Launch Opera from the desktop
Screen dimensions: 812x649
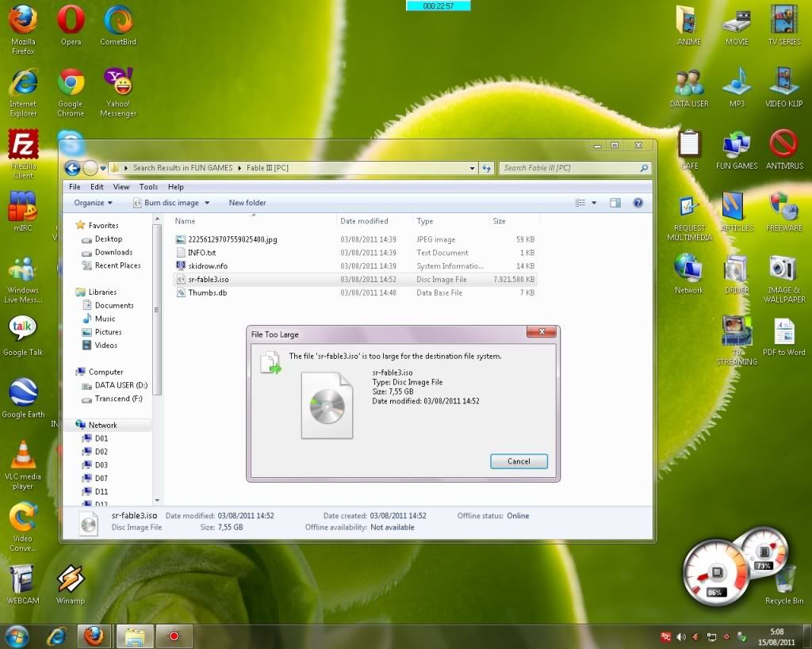coord(71,25)
